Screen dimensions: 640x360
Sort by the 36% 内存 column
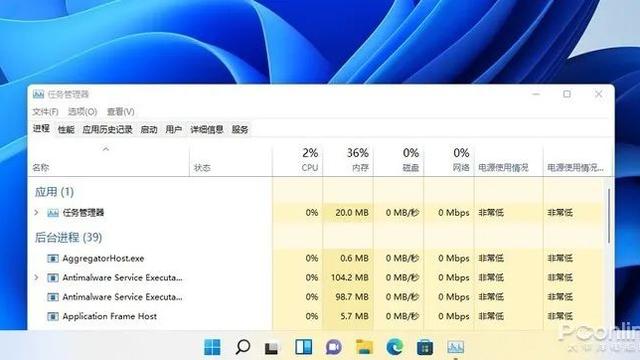tap(348, 161)
